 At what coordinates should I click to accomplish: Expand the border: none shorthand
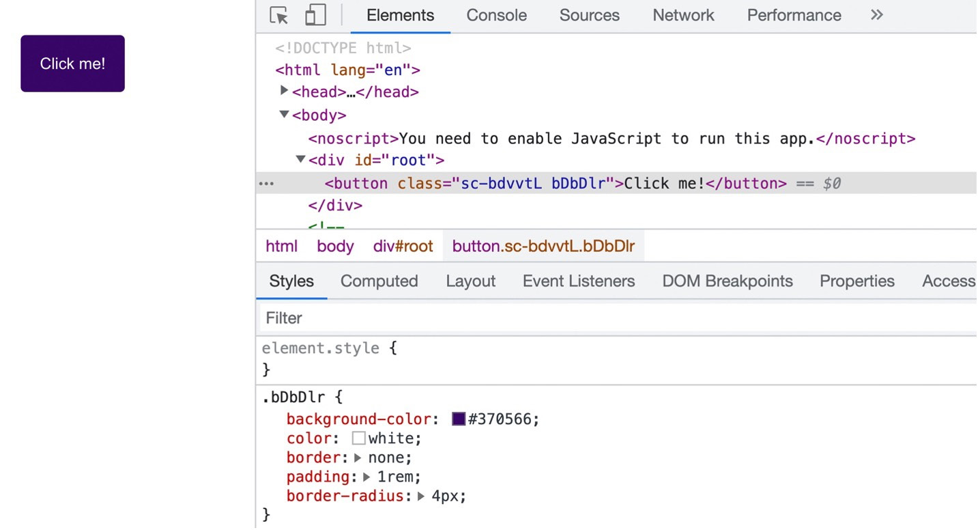pyautogui.click(x=358, y=458)
